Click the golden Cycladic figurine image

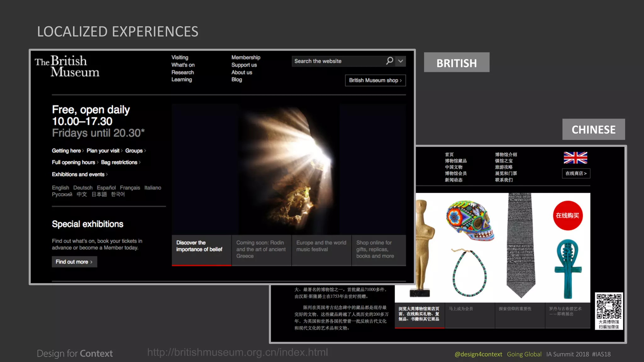pyautogui.click(x=423, y=248)
